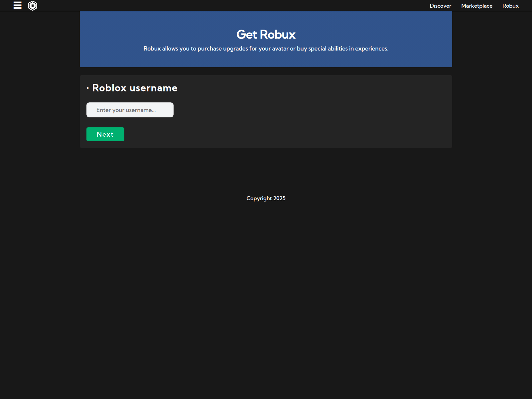532x399 pixels.
Task: Open the hamburger menu icon
Action: [18, 5]
